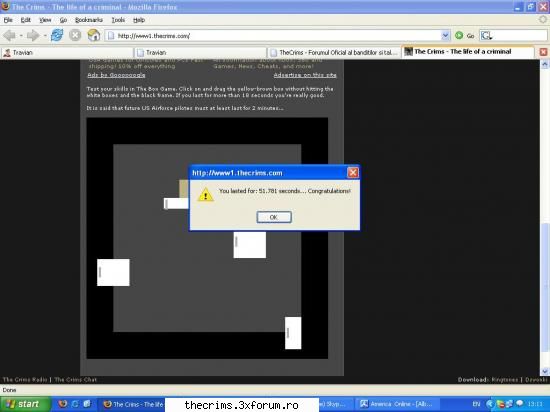Open Firefox icon in quick launch
This screenshot has width=550, height=412.
[x=62, y=404]
